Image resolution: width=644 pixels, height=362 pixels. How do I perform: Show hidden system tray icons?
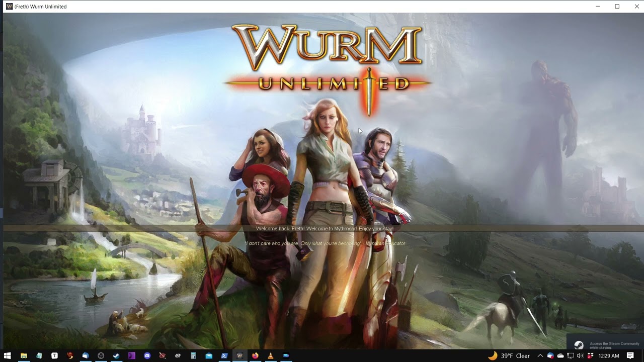tap(540, 355)
